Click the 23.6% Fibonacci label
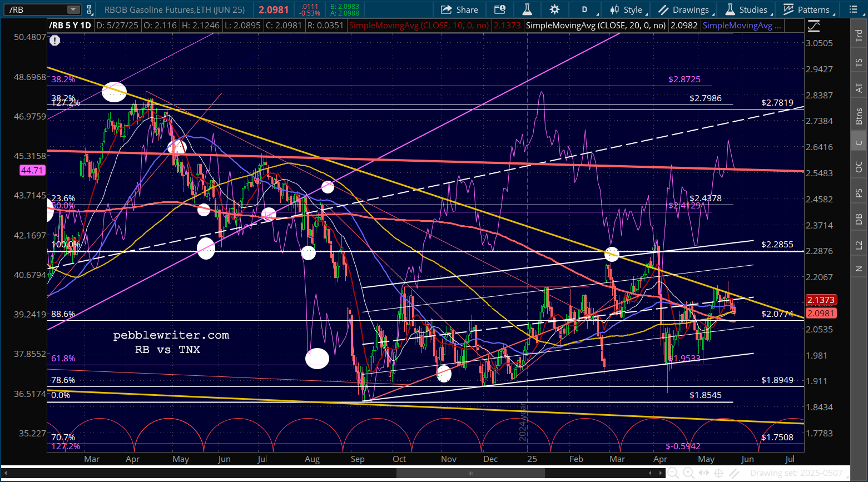Screen dimensions: 868x482 click(x=63, y=198)
